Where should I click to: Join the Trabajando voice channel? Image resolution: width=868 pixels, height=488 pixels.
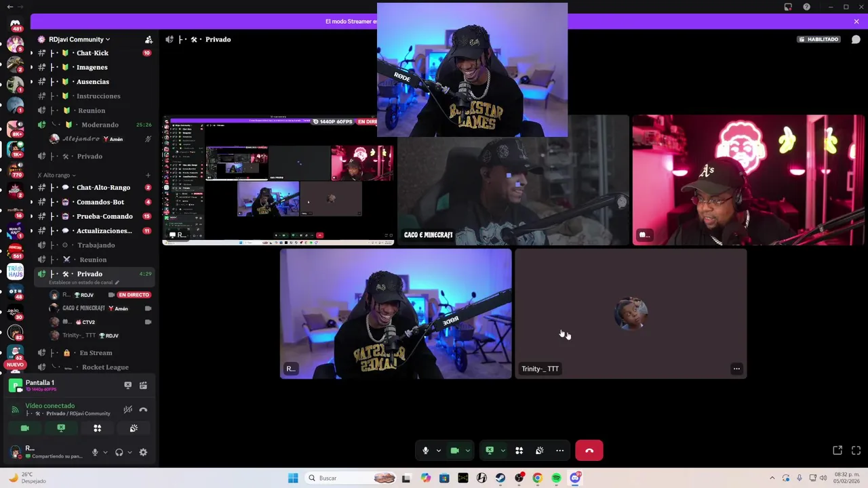[x=96, y=245]
